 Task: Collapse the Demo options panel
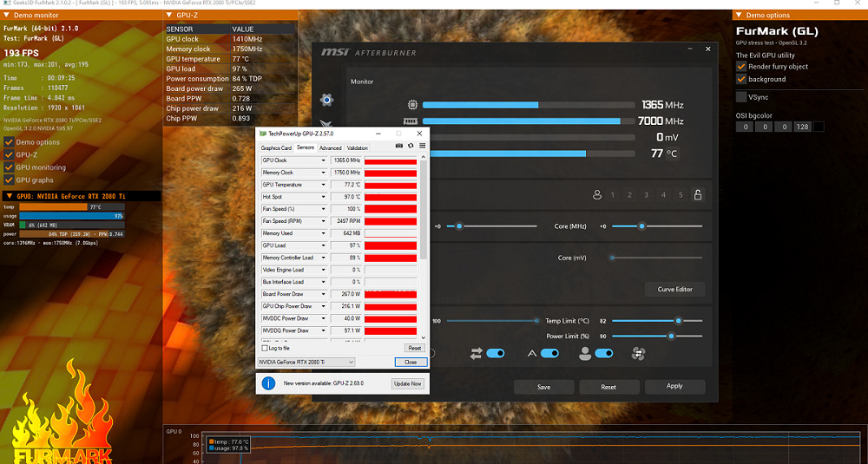(x=739, y=15)
